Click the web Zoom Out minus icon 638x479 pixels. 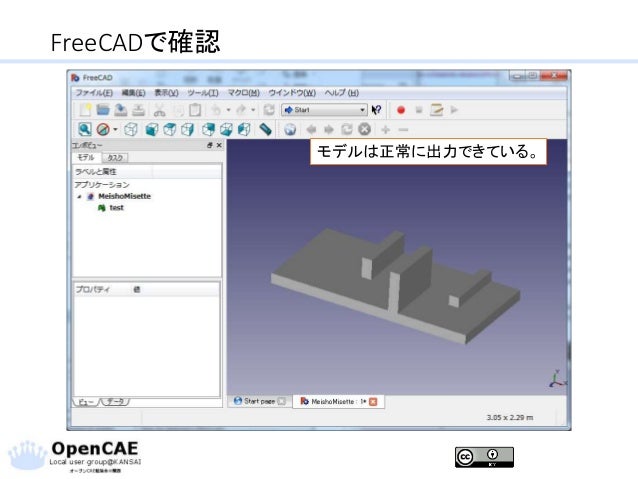[403, 130]
